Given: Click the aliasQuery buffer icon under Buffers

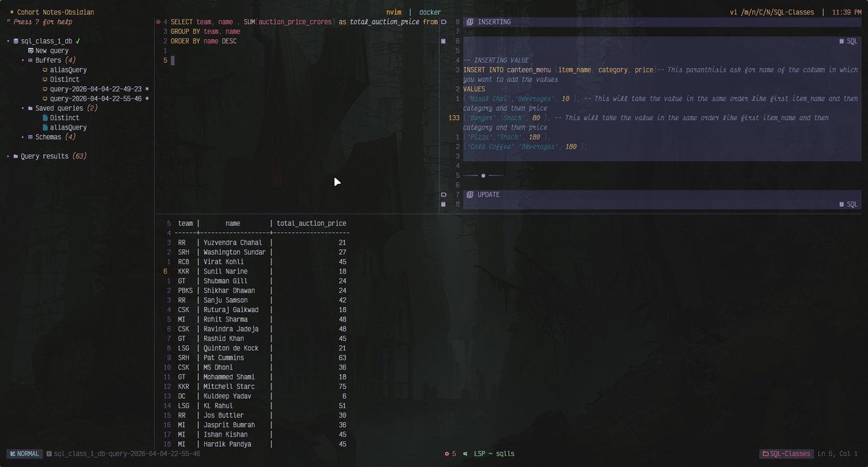Looking at the screenshot, I should pos(45,70).
